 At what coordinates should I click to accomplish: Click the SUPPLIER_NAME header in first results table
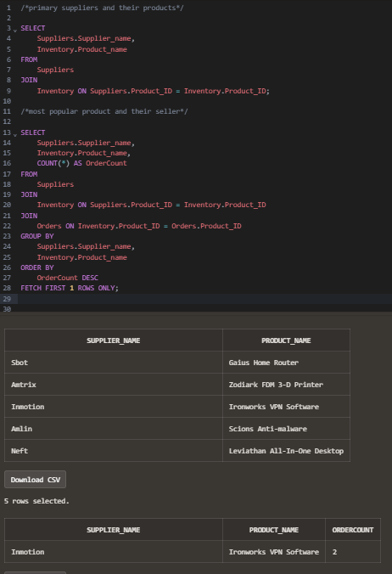tap(114, 340)
